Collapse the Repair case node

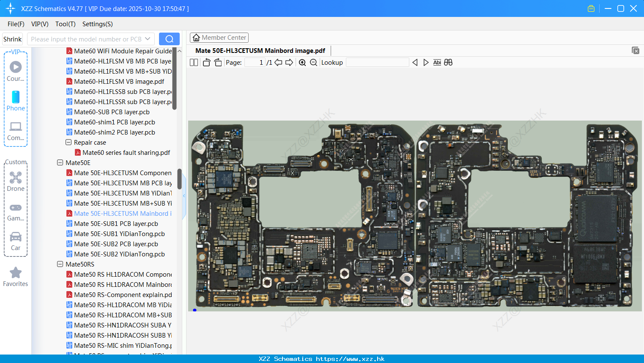(69, 143)
